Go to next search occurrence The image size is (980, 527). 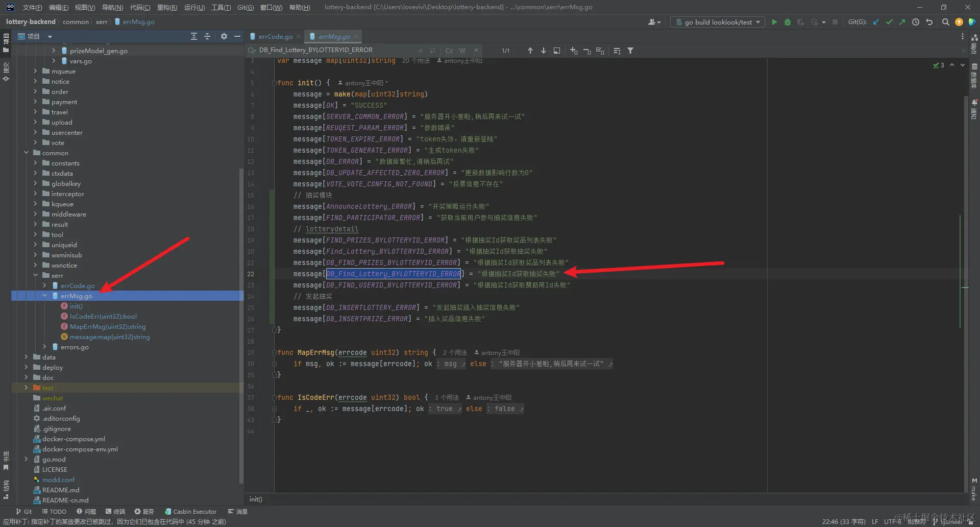click(x=543, y=51)
